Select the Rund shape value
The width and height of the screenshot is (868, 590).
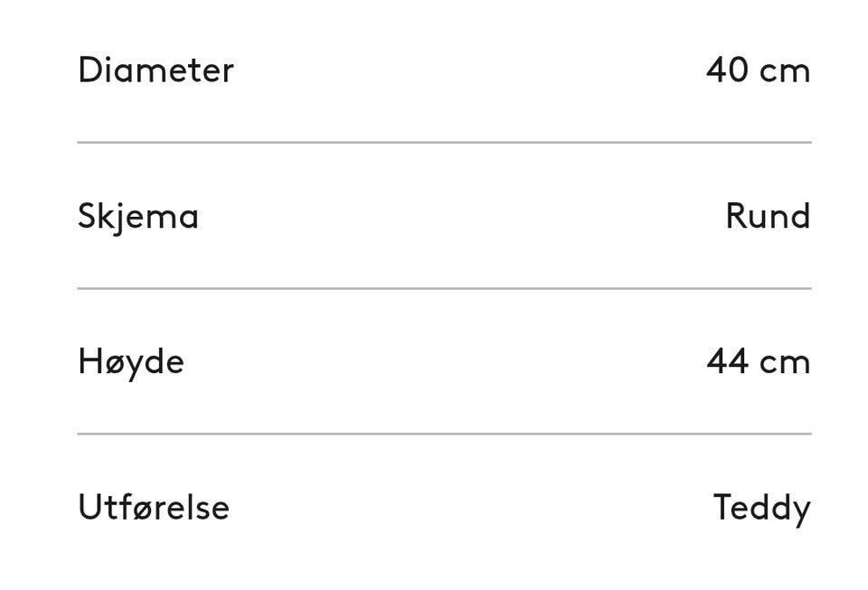[768, 216]
